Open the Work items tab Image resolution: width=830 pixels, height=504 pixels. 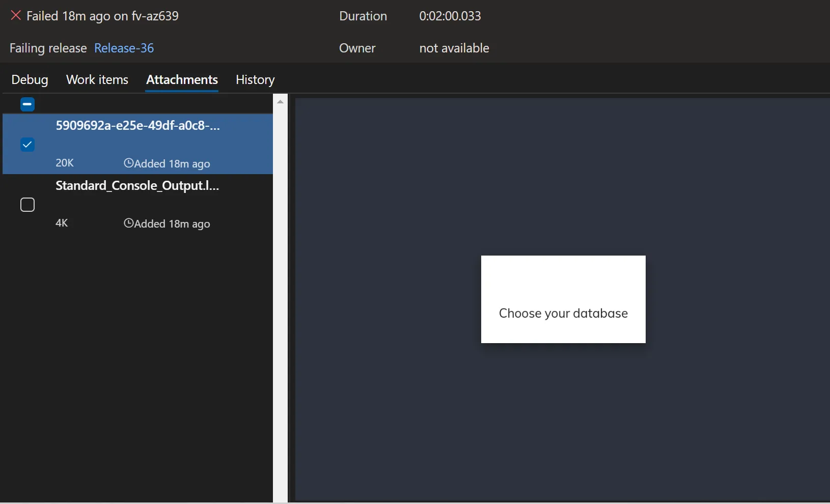coord(97,80)
